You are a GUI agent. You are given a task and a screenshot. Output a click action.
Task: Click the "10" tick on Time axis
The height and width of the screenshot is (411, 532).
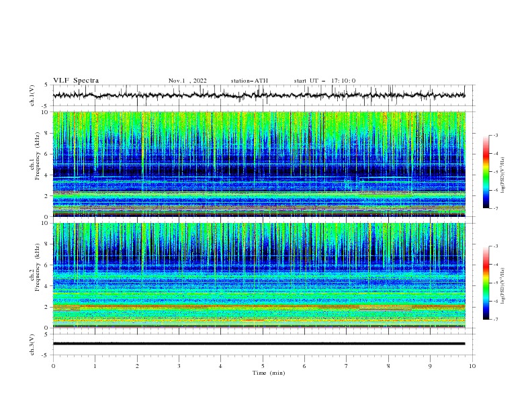click(x=472, y=366)
